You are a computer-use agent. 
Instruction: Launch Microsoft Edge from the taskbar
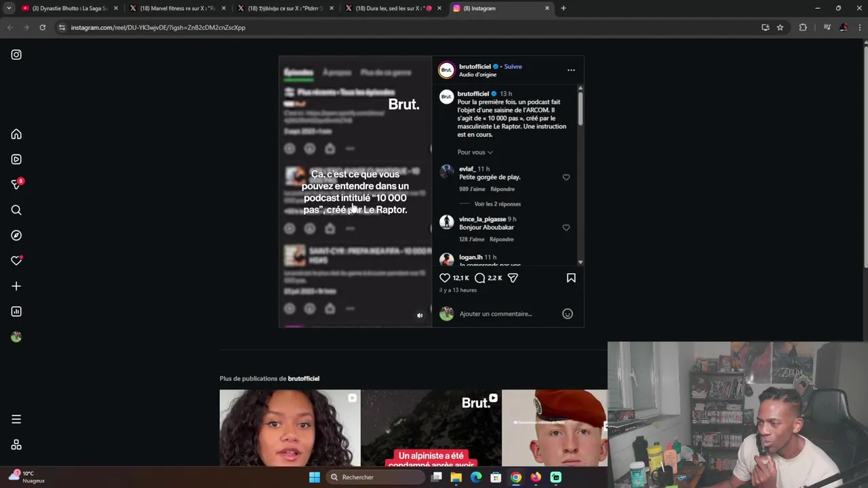[x=476, y=477]
